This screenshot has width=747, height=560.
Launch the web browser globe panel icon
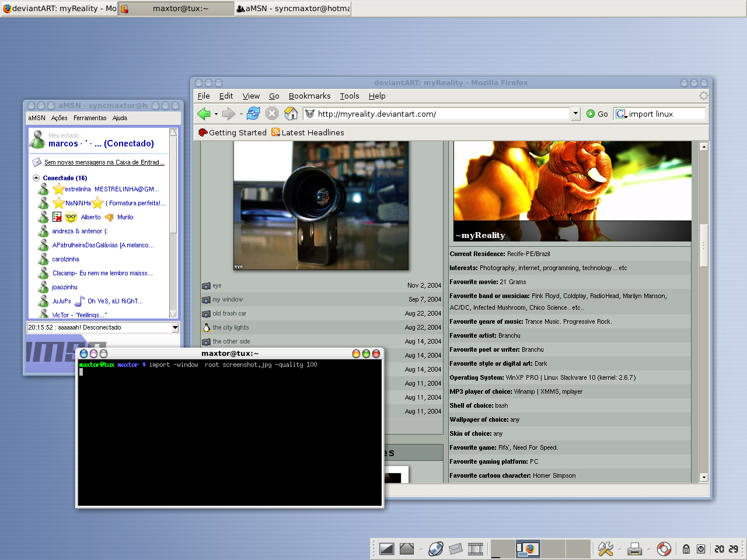click(435, 549)
